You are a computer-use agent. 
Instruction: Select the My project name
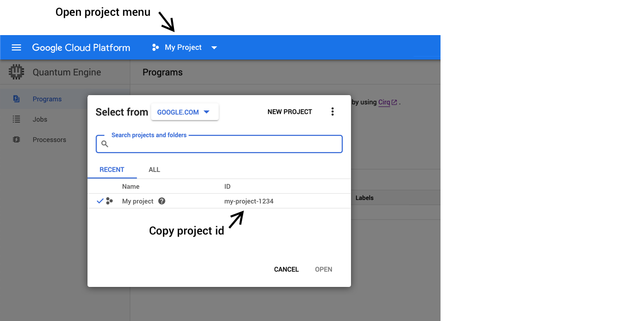click(138, 201)
